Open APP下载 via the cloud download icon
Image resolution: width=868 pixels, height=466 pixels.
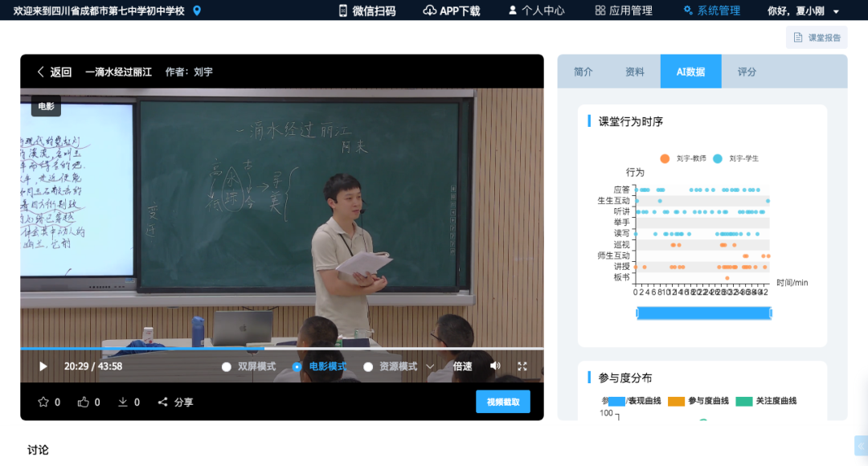(428, 10)
